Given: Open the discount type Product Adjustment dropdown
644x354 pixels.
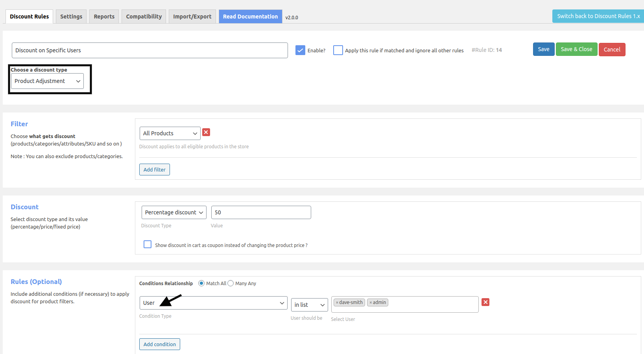Looking at the screenshot, I should 47,81.
